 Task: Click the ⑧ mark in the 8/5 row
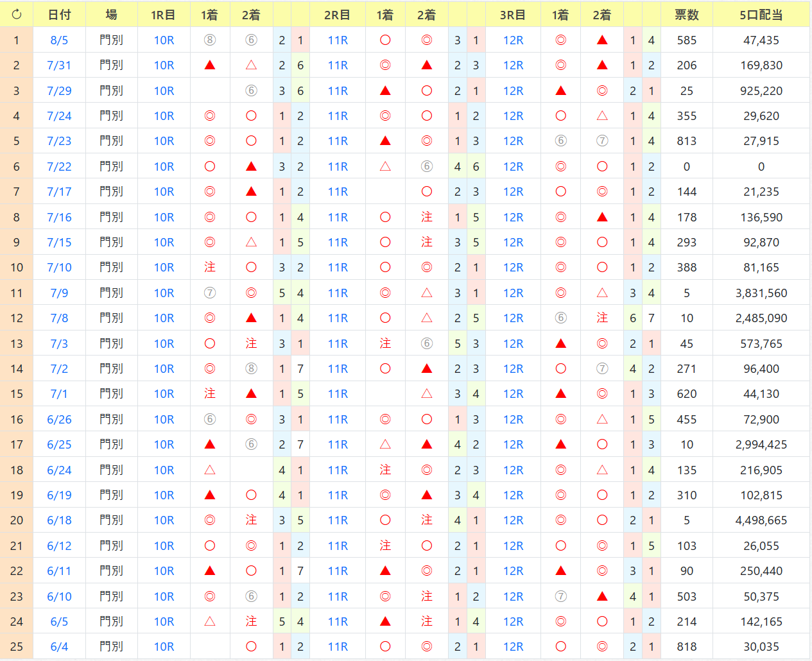click(x=210, y=40)
